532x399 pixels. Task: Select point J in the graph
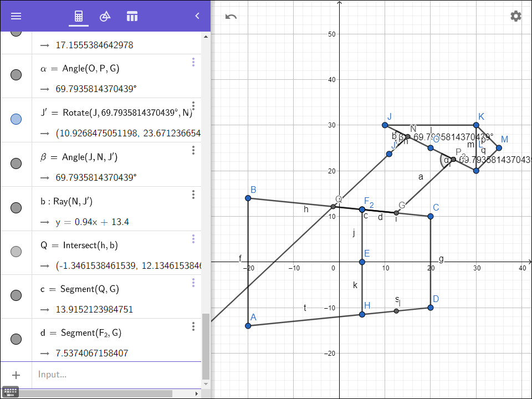click(385, 125)
